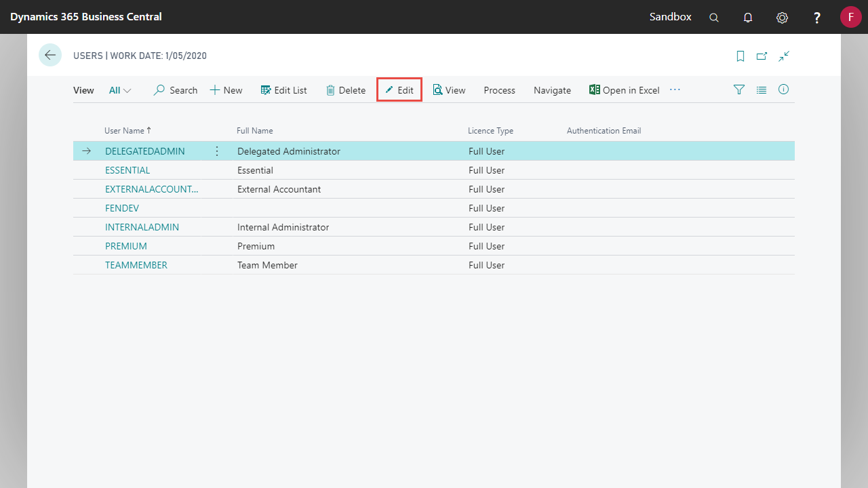Open the FENDEV user link

coord(122,208)
